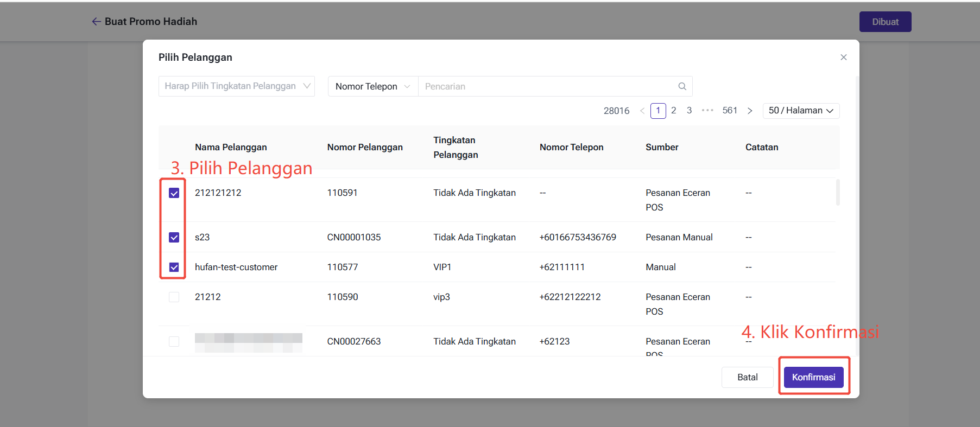
Task: Open the Tingkatan Pelanggan level dropdown
Action: tap(237, 86)
